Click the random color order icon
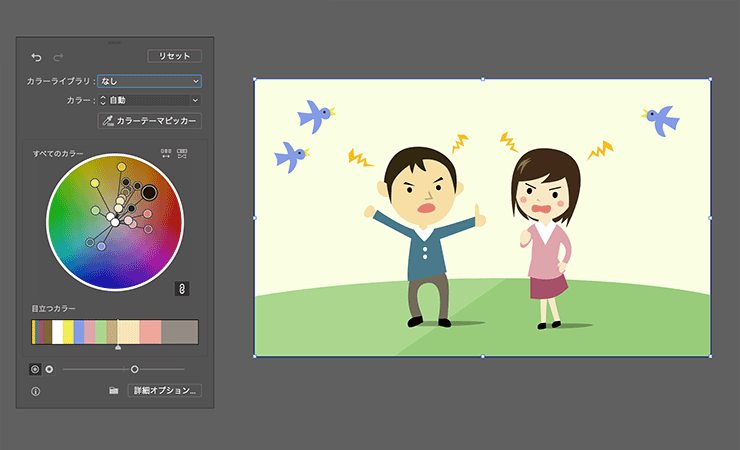Screen dimensions: 740x450 [x=166, y=153]
